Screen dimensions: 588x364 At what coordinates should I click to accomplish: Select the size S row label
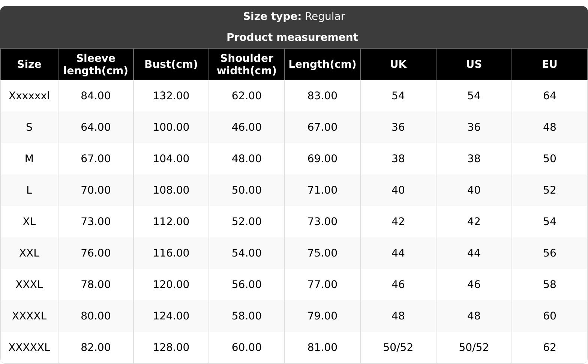coord(29,127)
